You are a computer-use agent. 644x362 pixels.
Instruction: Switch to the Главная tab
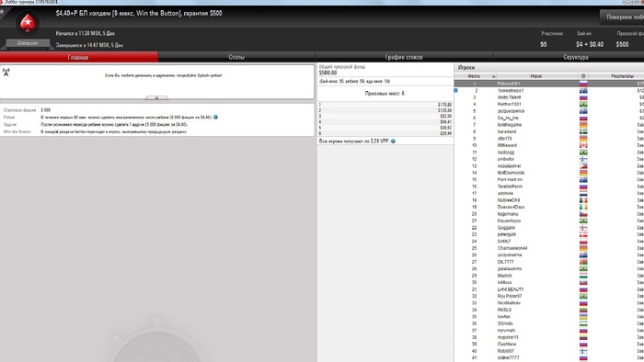(79, 57)
